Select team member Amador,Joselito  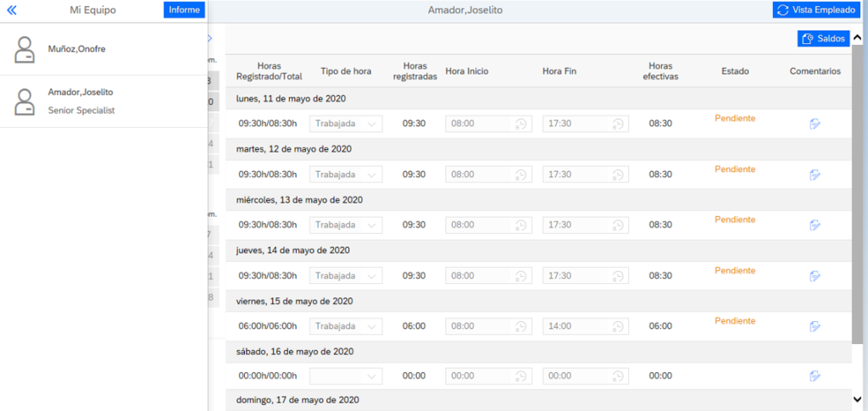tap(103, 101)
